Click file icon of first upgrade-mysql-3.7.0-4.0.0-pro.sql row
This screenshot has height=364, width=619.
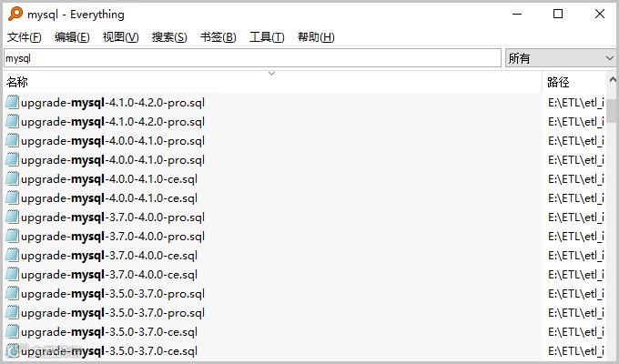tap(12, 217)
